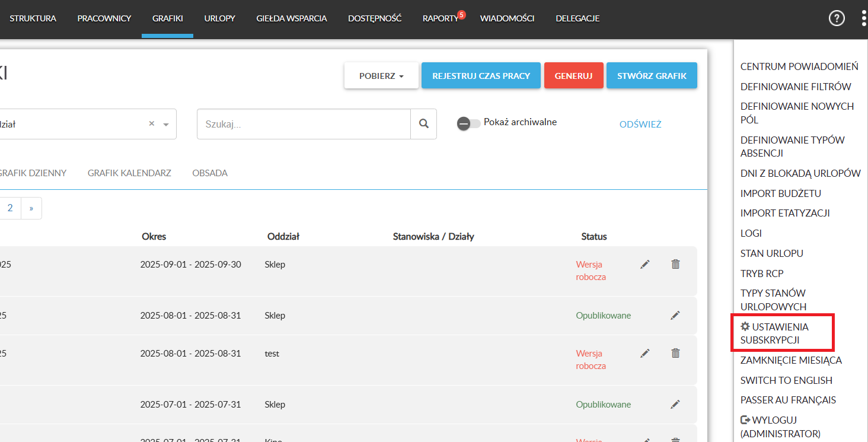Open DELEGACJE menu
The width and height of the screenshot is (868, 442).
tap(577, 18)
